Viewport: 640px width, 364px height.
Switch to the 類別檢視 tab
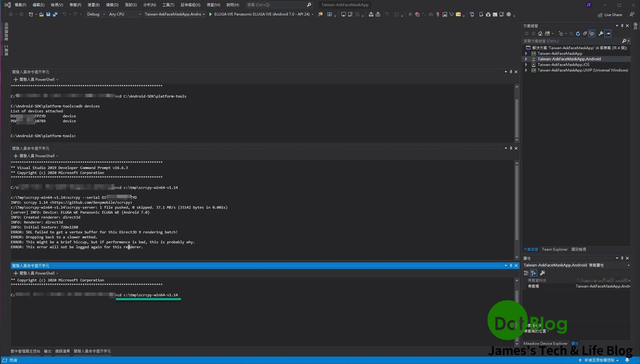pos(578,249)
